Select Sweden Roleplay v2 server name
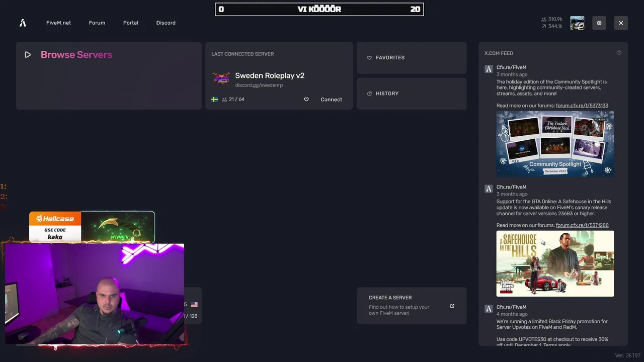Screen dimensions: 644x362 tap(270, 75)
